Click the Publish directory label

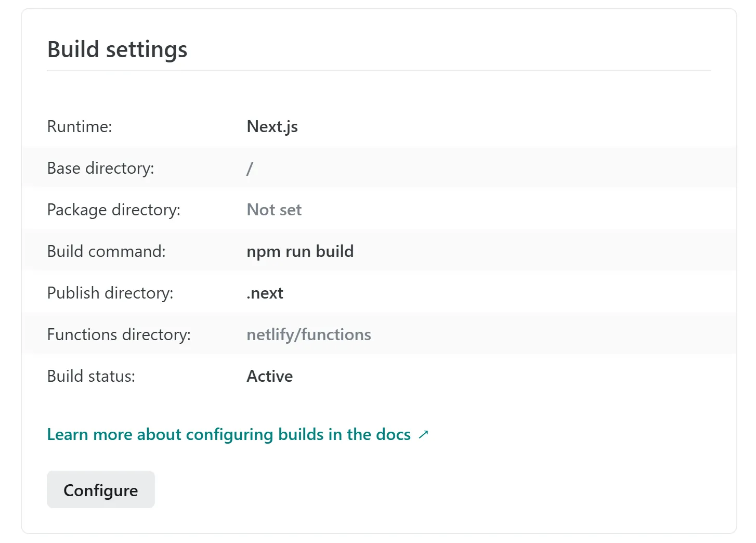coord(110,293)
